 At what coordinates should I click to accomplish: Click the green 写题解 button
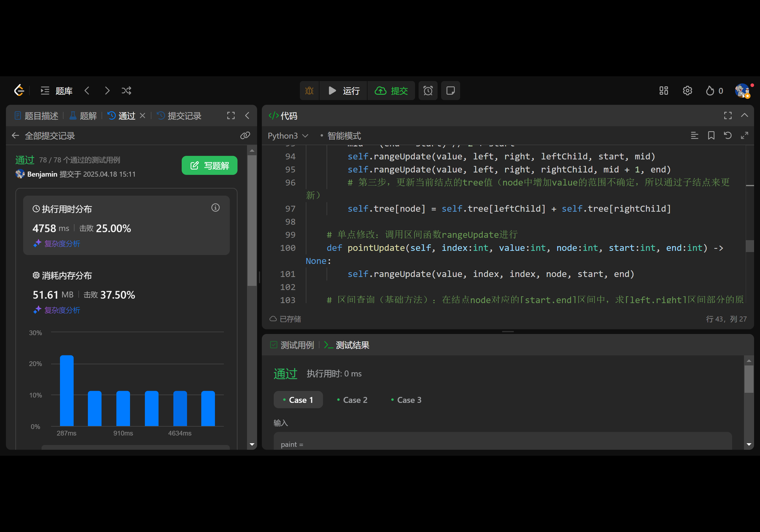click(210, 166)
